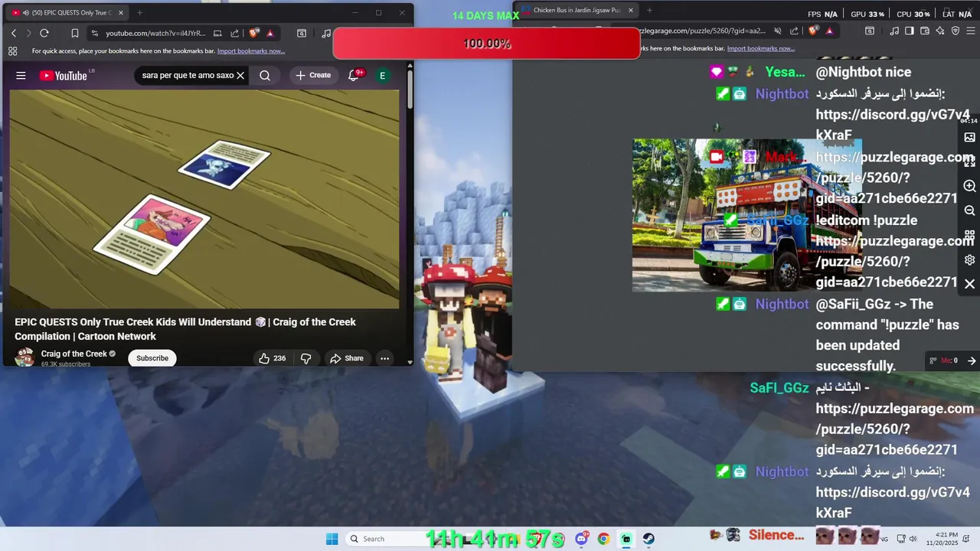Image resolution: width=980 pixels, height=551 pixels.
Task: Zoom out of the puzzle
Action: (969, 210)
